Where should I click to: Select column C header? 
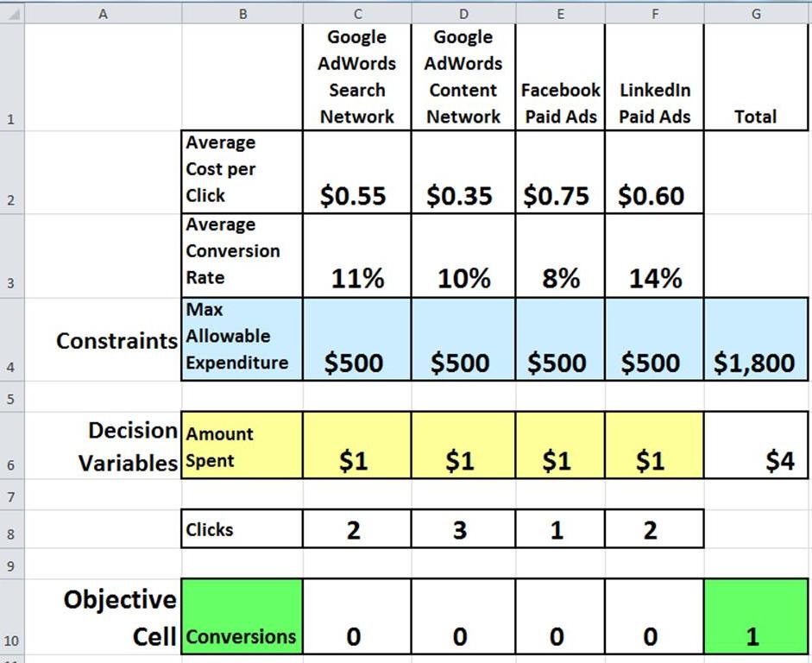pyautogui.click(x=357, y=14)
